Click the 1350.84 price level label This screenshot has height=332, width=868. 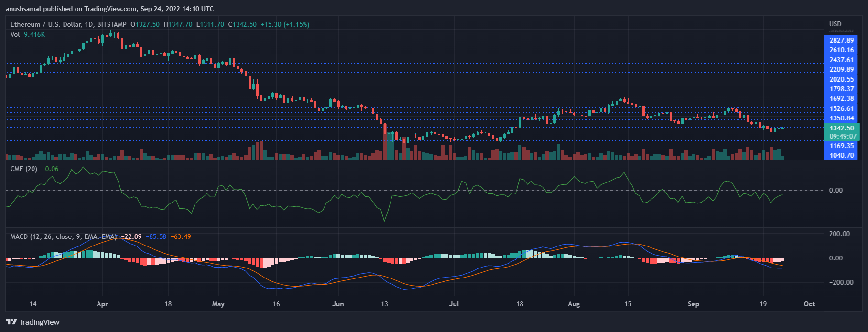(841, 118)
